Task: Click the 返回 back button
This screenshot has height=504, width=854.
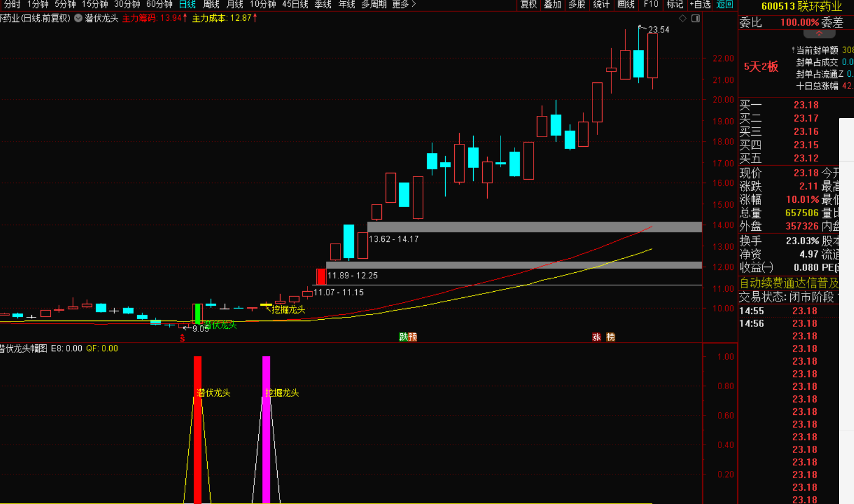Action: tap(725, 4)
